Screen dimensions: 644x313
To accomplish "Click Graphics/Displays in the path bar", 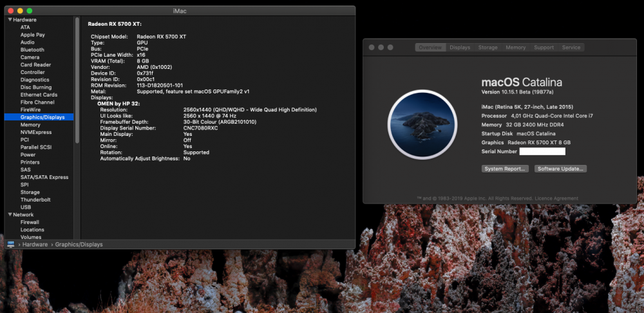I will [79, 244].
